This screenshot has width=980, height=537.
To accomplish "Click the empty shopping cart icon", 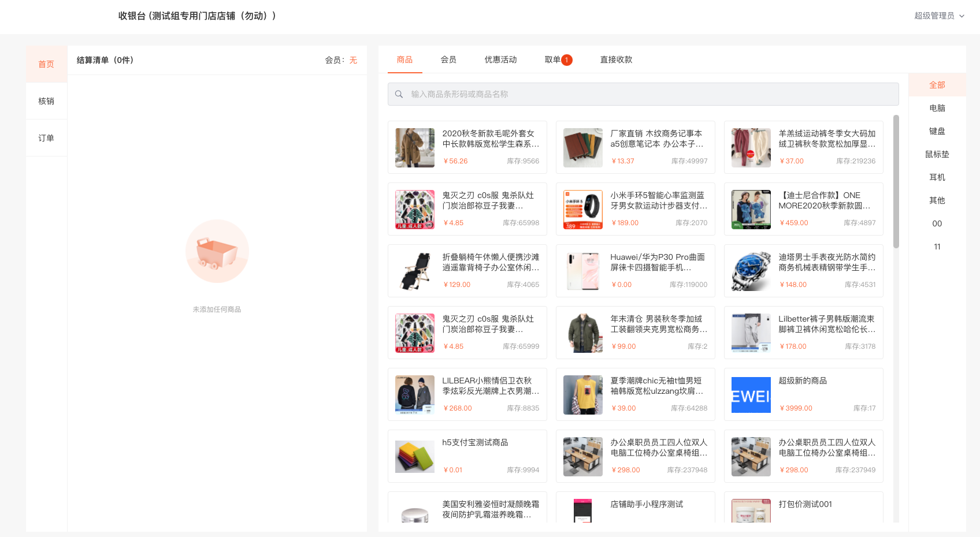I will click(217, 251).
